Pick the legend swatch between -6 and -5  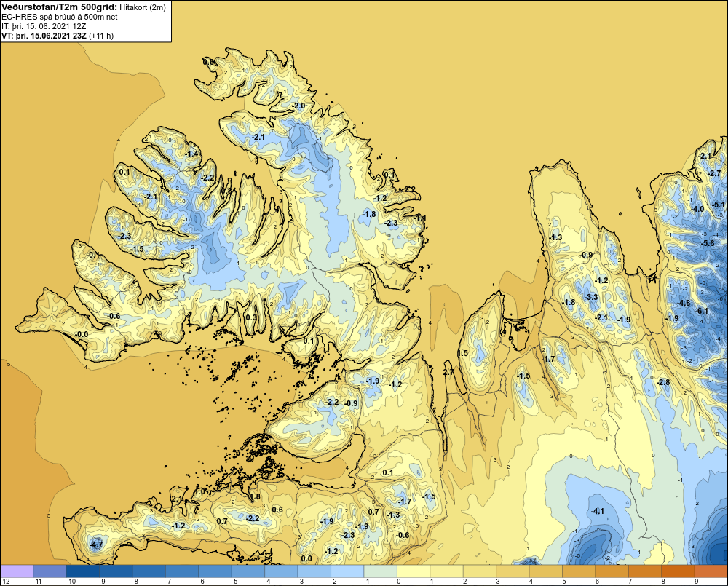pos(215,571)
